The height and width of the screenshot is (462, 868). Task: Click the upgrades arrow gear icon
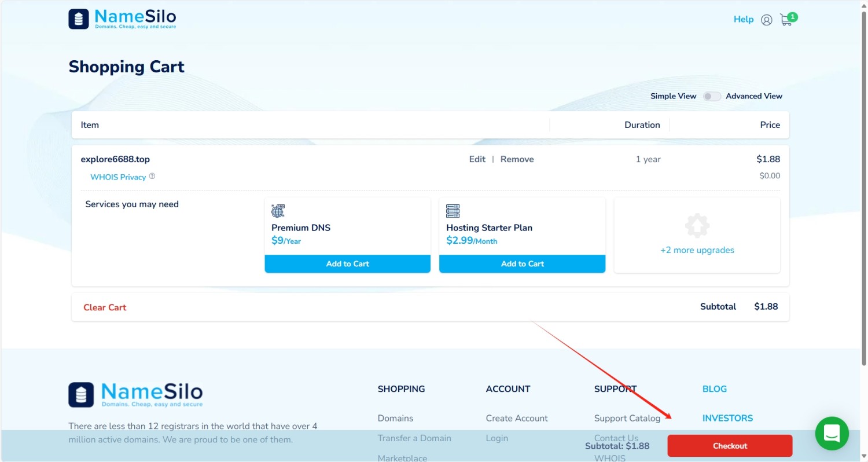pyautogui.click(x=697, y=226)
